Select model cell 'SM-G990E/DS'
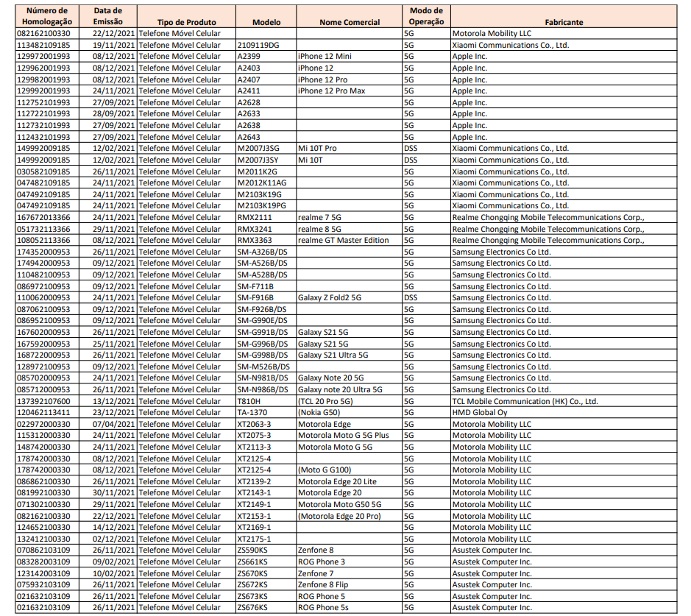 pyautogui.click(x=266, y=321)
